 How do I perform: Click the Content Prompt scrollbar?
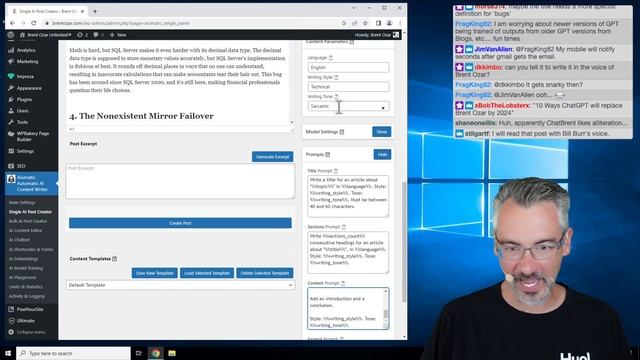coord(385,309)
